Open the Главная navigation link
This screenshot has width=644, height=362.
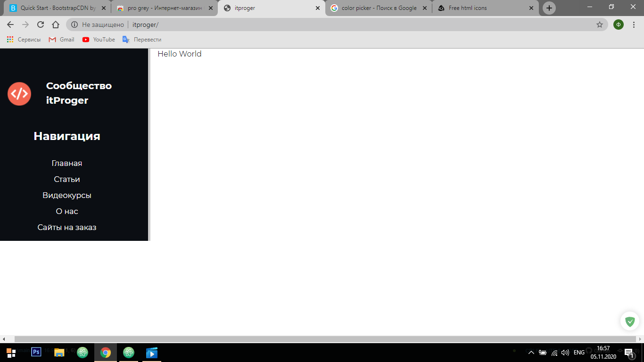[x=67, y=163]
